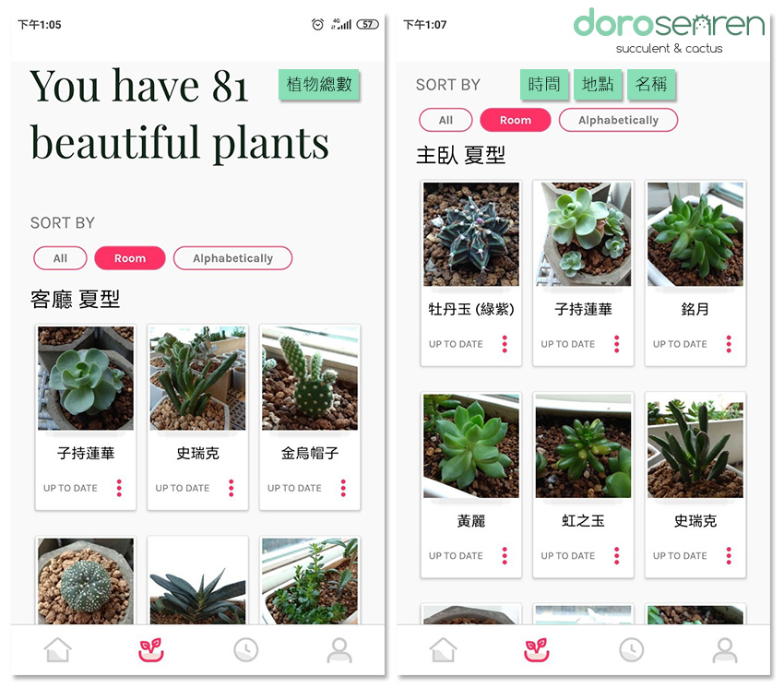784x688 pixels.
Task: Open options menu for 黃麗
Action: 505,555
